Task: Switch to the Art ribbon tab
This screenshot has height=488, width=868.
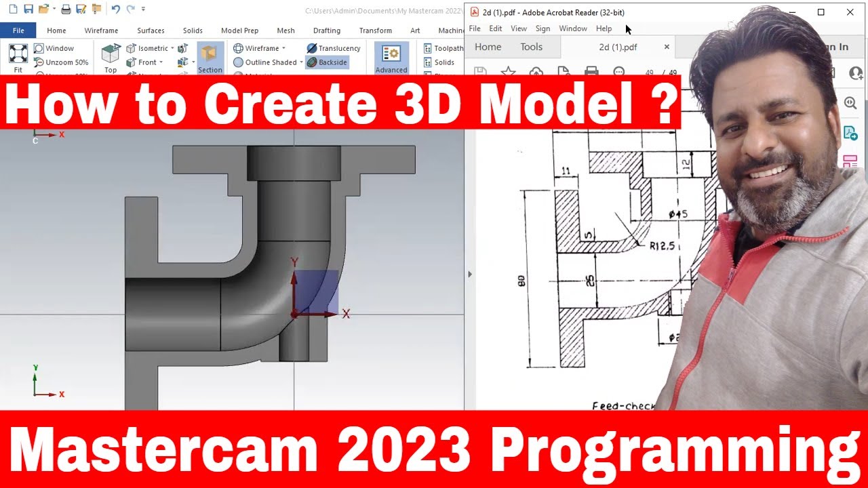Action: [415, 30]
